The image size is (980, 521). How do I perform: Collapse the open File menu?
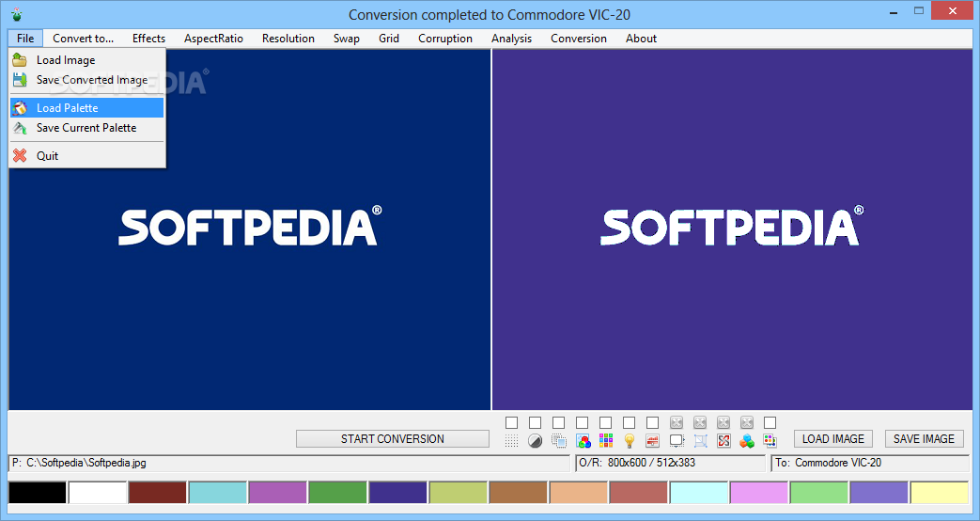tap(25, 39)
